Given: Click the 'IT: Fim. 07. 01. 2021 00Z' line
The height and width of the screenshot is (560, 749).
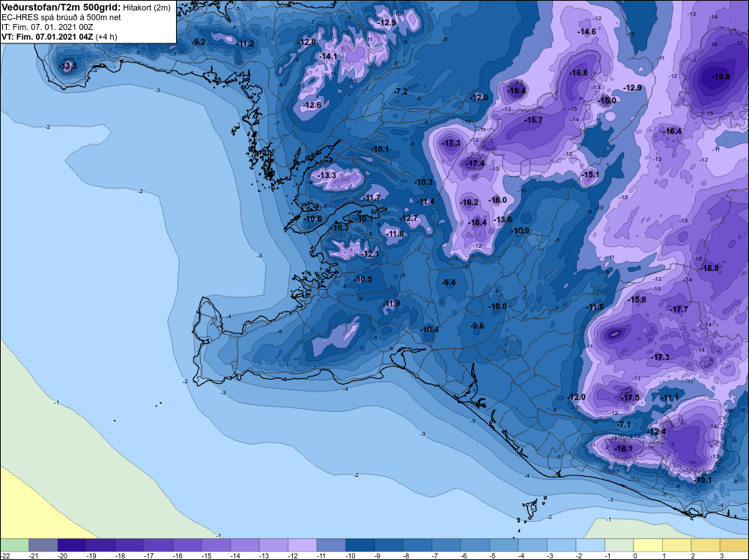Looking at the screenshot, I should point(47,27).
